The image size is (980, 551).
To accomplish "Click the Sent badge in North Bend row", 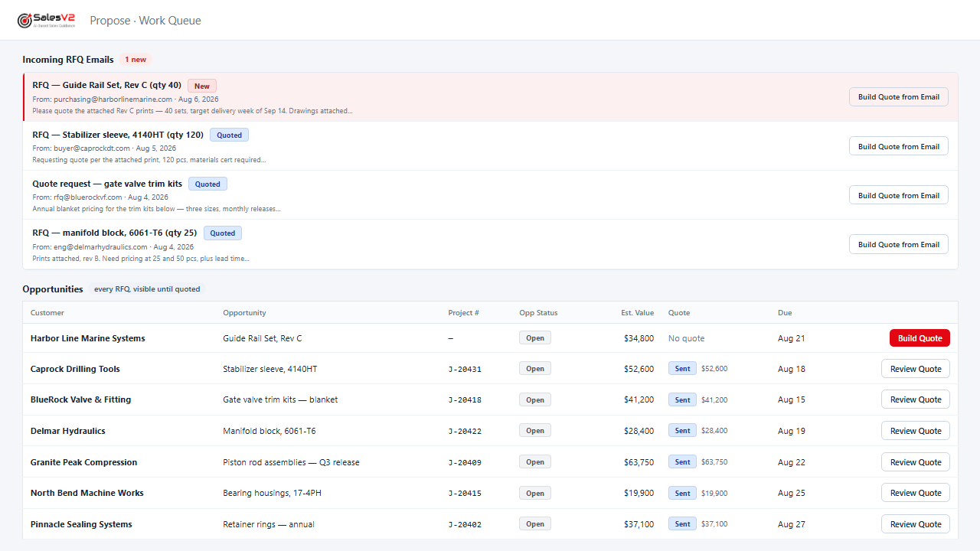I will [x=682, y=493].
